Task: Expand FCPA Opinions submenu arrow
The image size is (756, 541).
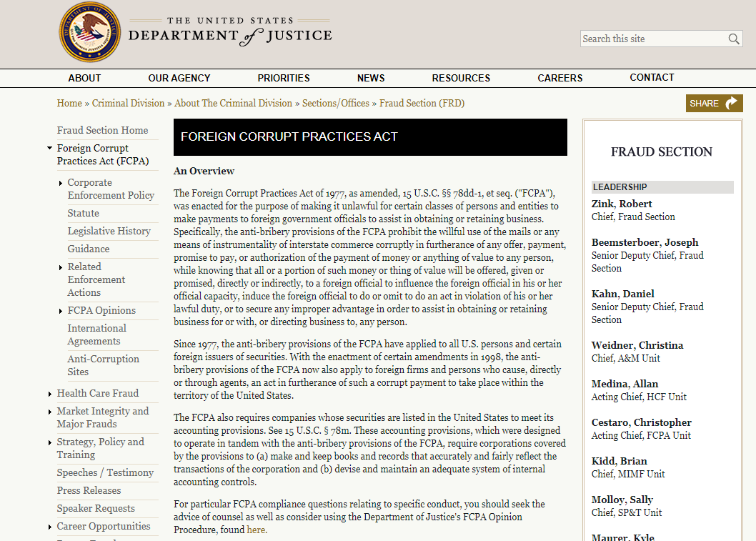Action: click(x=60, y=311)
